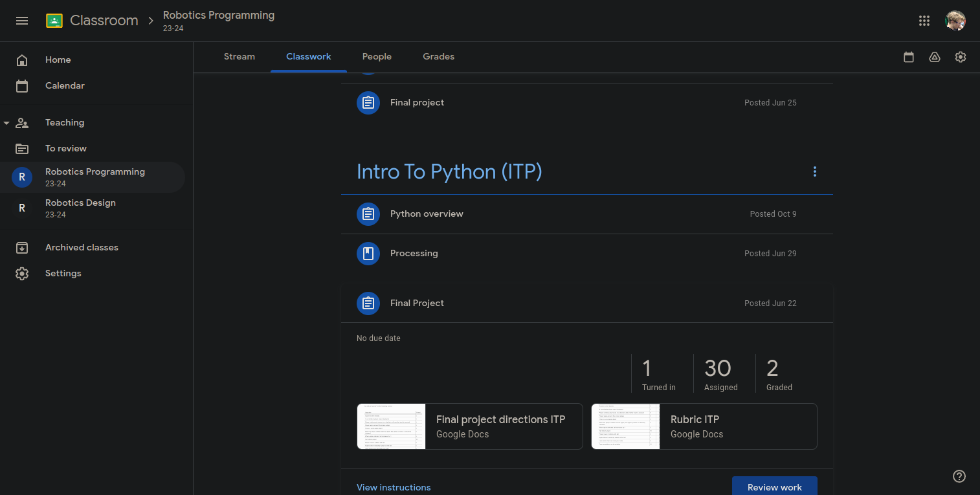This screenshot has width=980, height=495.
Task: Open the main hamburger menu
Action: coord(22,21)
